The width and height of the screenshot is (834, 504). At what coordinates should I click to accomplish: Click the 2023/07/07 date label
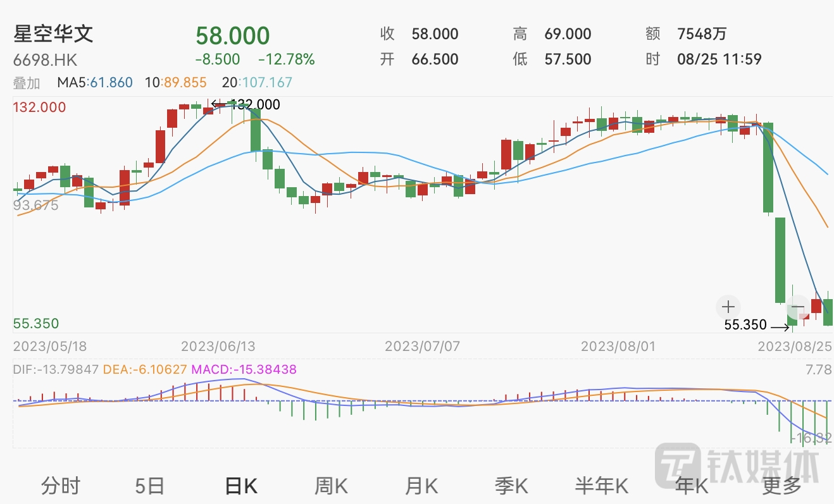click(x=422, y=347)
